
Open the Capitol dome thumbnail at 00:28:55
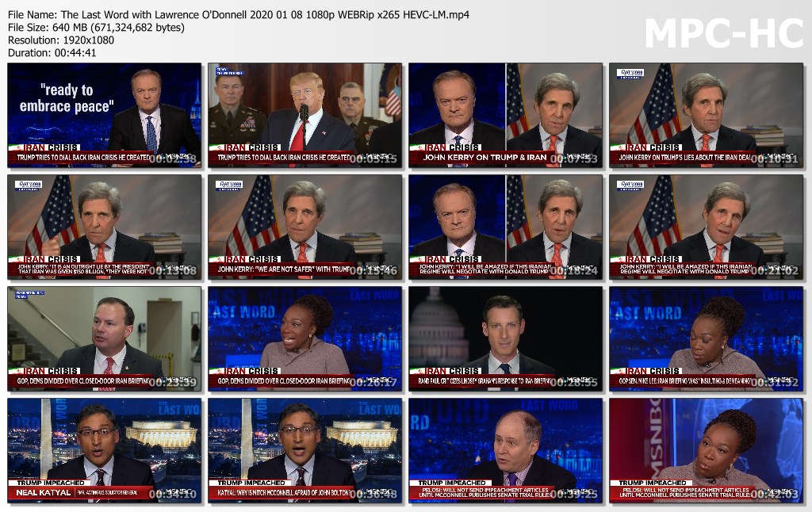[505, 338]
